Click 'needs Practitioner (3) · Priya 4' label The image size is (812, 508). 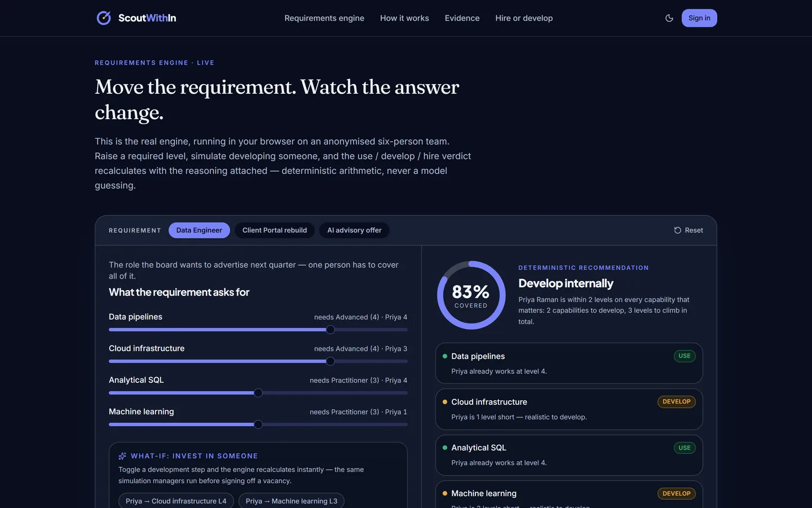(358, 380)
